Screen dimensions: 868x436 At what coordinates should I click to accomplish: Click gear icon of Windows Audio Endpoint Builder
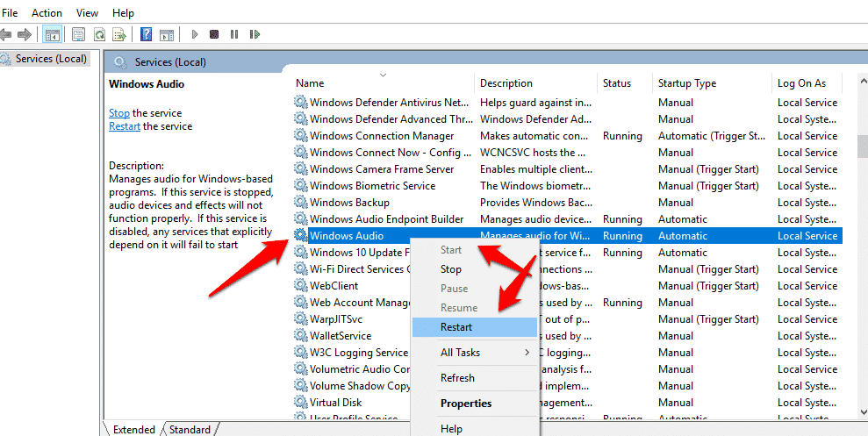pyautogui.click(x=300, y=219)
